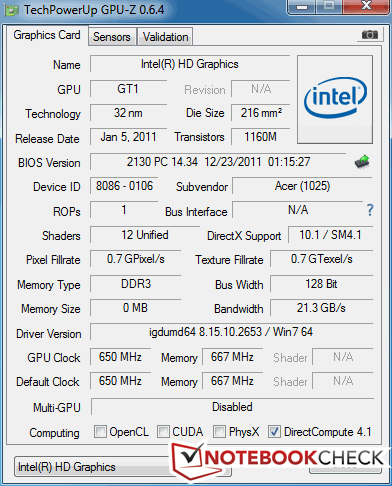Minimize the GPU-Z window

tap(302, 7)
